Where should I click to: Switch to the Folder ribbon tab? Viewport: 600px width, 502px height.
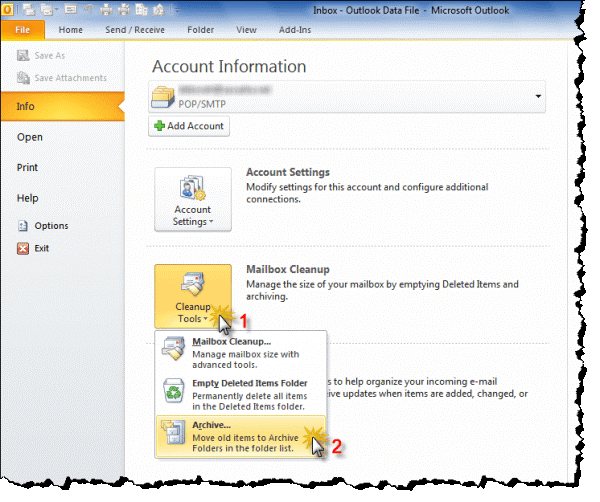pyautogui.click(x=201, y=30)
